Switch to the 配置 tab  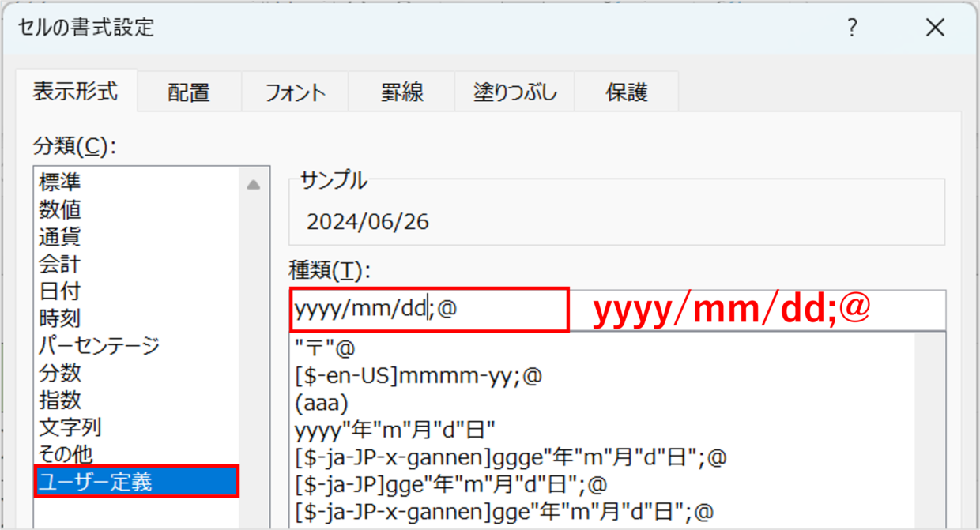189,92
